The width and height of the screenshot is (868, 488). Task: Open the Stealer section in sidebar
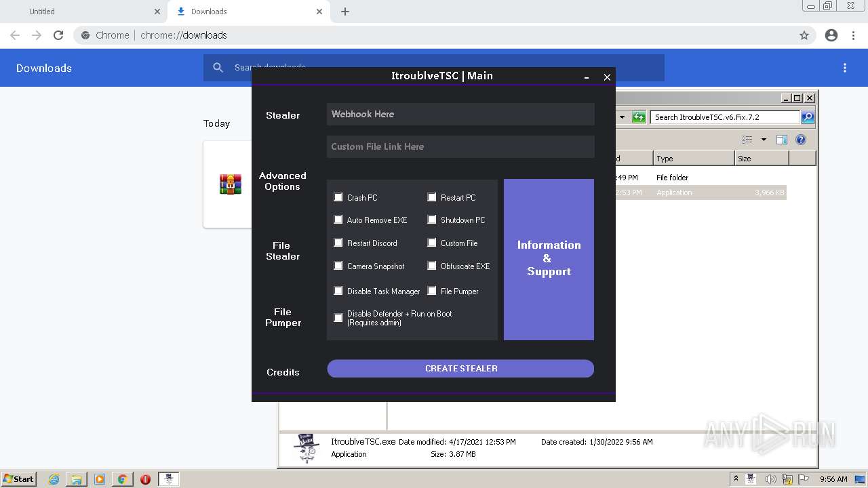pos(283,115)
